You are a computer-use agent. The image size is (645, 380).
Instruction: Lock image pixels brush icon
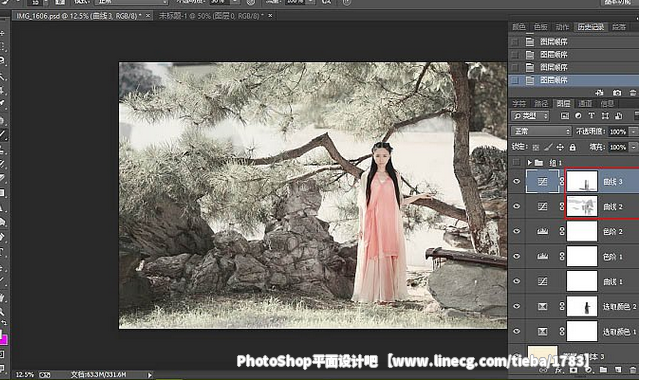[548, 147]
